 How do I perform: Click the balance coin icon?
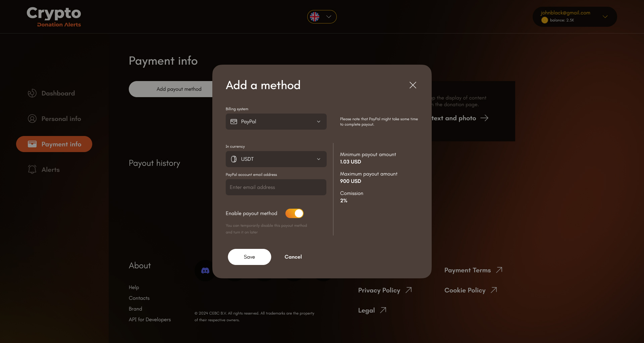(544, 20)
